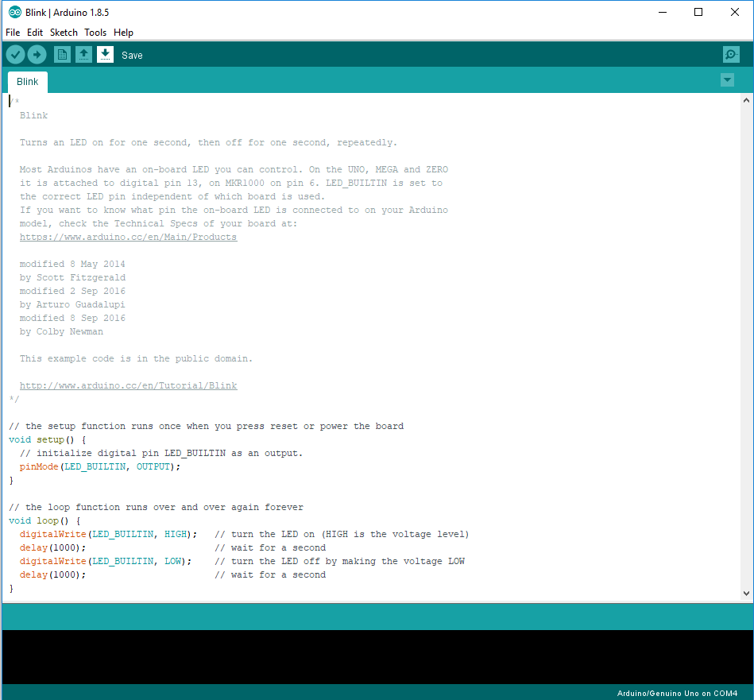Click the editor scrollbar up arrow
This screenshot has height=700, width=754.
pos(746,101)
